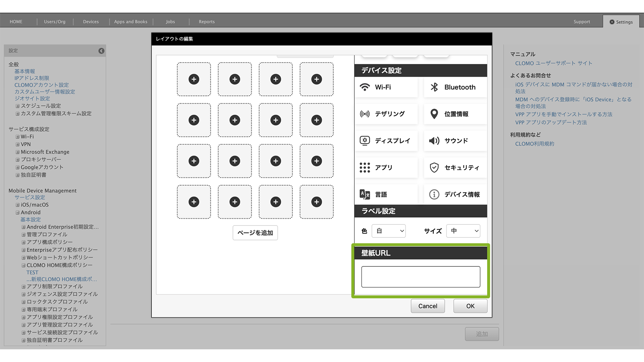The image size is (644, 362).
Task: Select the 言語 language icon
Action: 365,194
